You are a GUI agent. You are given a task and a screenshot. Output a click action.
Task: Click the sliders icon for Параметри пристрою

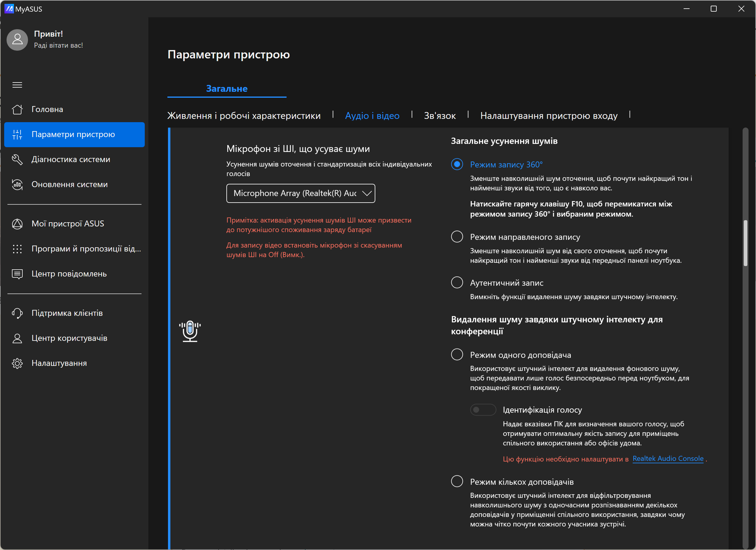point(17,134)
